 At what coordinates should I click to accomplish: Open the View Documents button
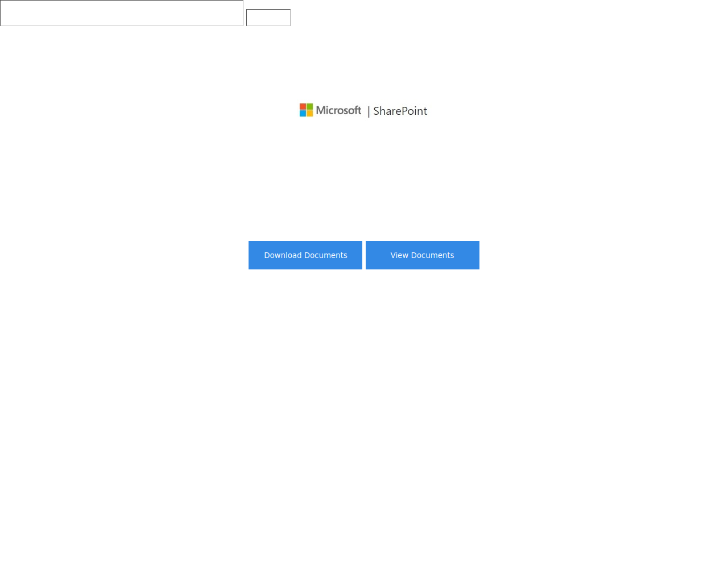pyautogui.click(x=423, y=255)
